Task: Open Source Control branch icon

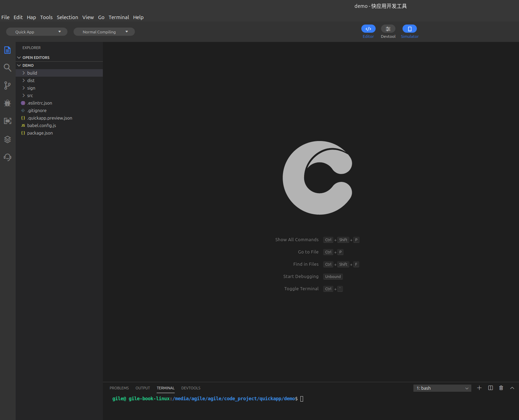Action: [7, 85]
